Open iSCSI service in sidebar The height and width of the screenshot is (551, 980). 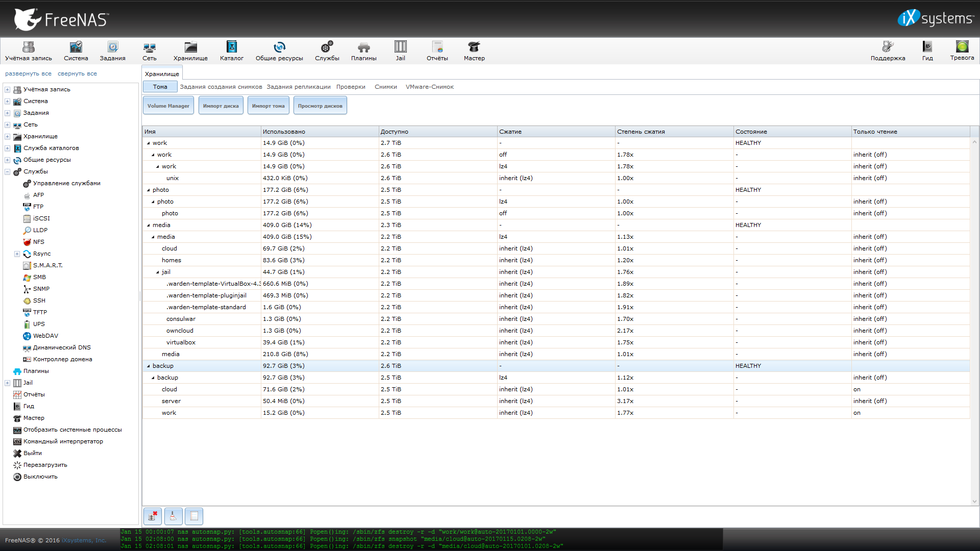(41, 218)
